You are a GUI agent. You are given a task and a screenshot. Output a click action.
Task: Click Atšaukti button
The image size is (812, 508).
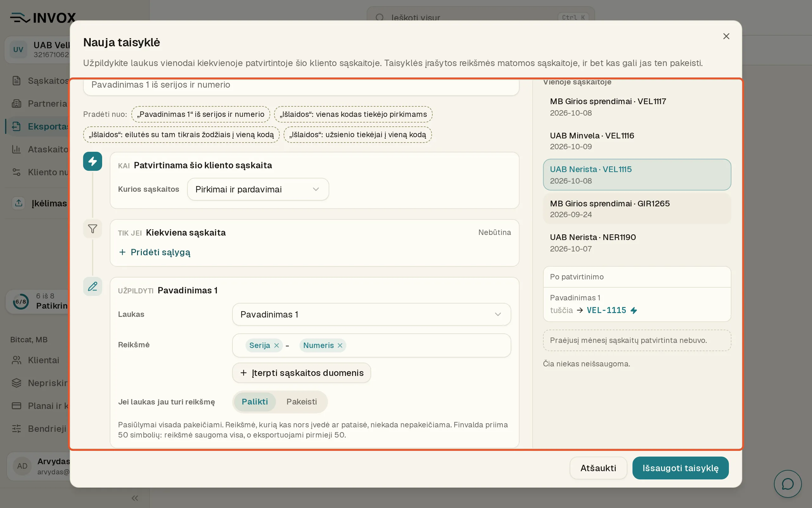[598, 468]
